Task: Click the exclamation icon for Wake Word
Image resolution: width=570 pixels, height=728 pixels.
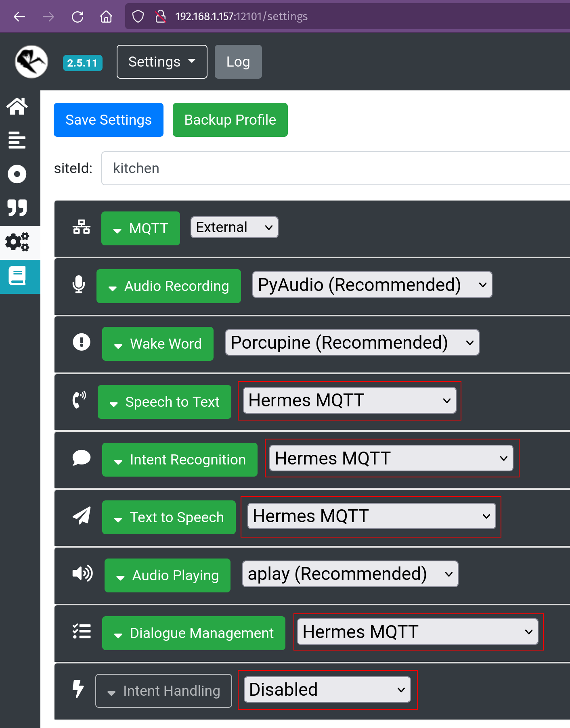Action: 82,342
